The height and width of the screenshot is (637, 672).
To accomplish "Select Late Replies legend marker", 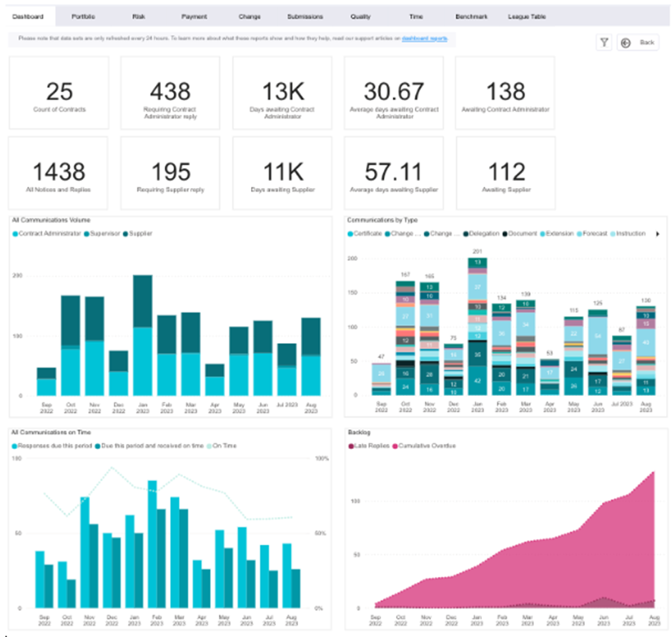I will click(351, 446).
